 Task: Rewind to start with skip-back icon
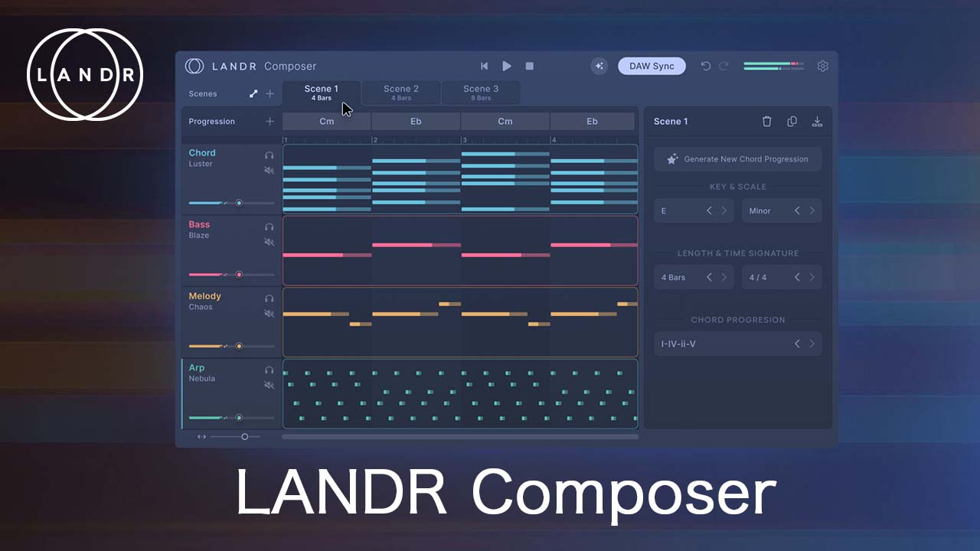tap(484, 67)
